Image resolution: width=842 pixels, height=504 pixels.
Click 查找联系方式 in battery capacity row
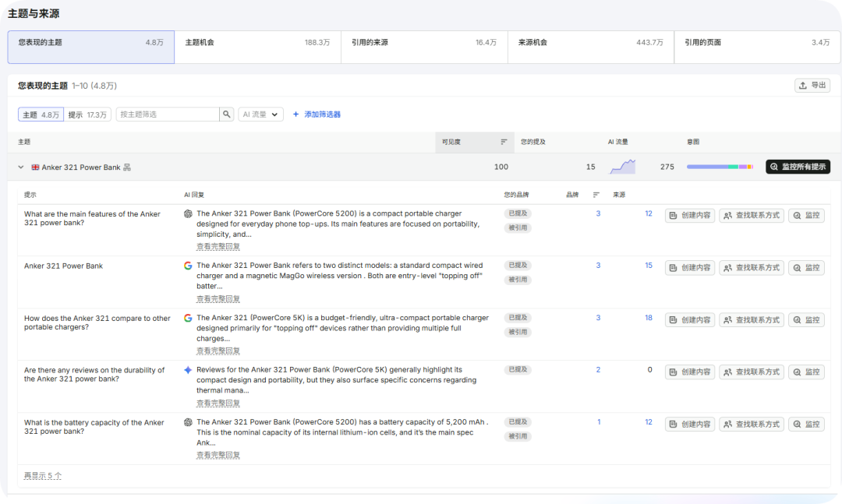point(752,424)
